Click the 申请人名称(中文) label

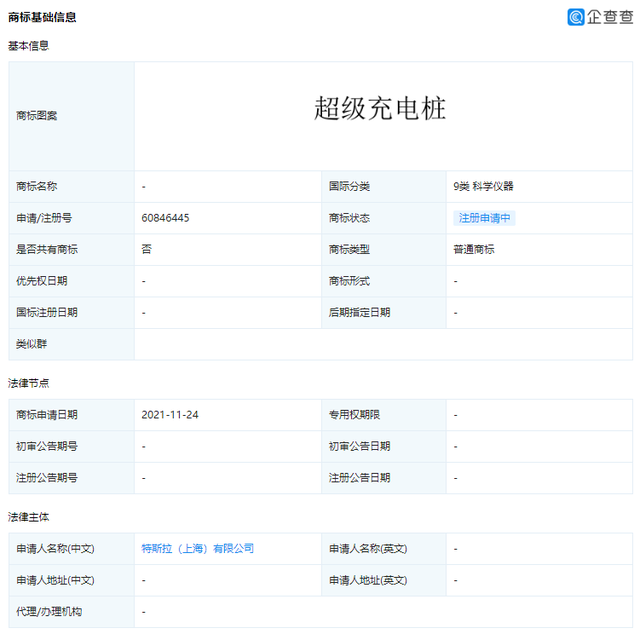pyautogui.click(x=55, y=549)
